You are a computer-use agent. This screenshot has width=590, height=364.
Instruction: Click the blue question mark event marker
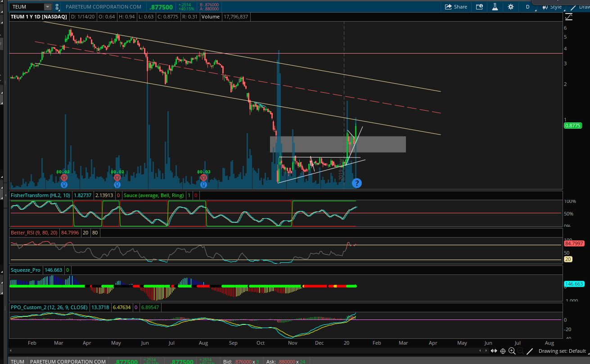click(356, 183)
